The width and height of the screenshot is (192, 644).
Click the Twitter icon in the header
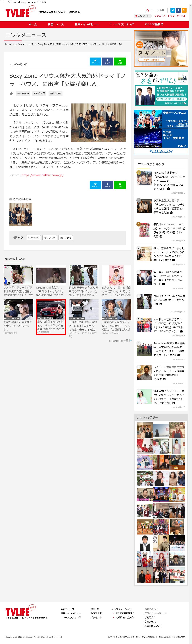point(172,10)
